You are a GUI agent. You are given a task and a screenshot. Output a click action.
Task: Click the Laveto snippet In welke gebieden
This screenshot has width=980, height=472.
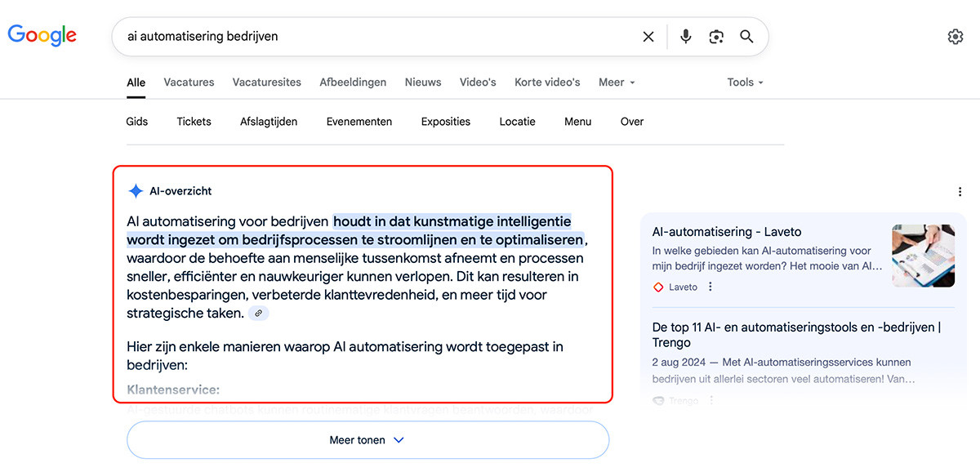768,259
